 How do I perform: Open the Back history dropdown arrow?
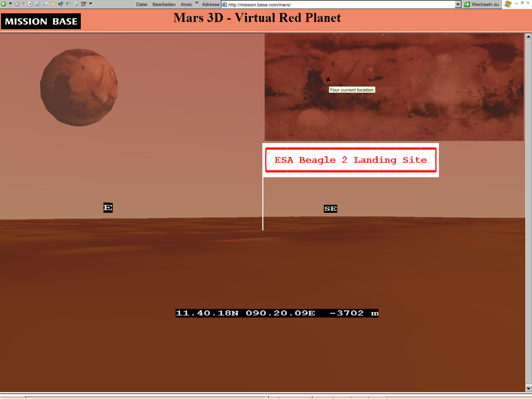[x=10, y=4]
